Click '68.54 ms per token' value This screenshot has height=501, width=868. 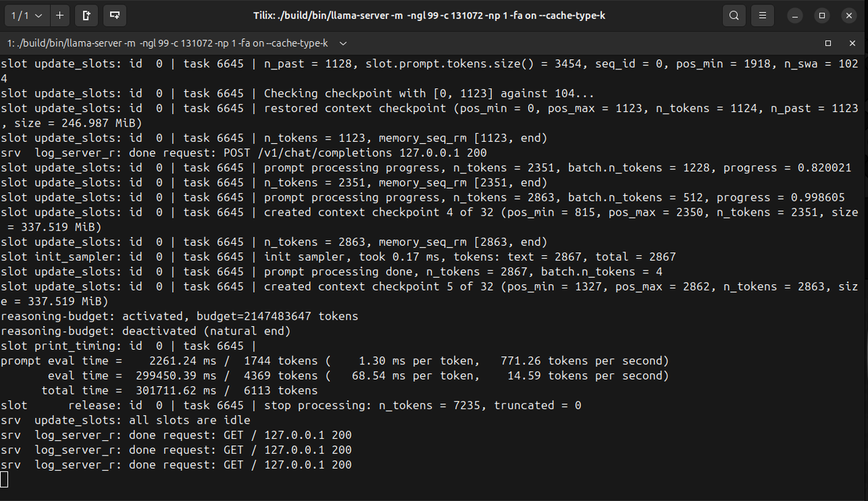pos(414,375)
